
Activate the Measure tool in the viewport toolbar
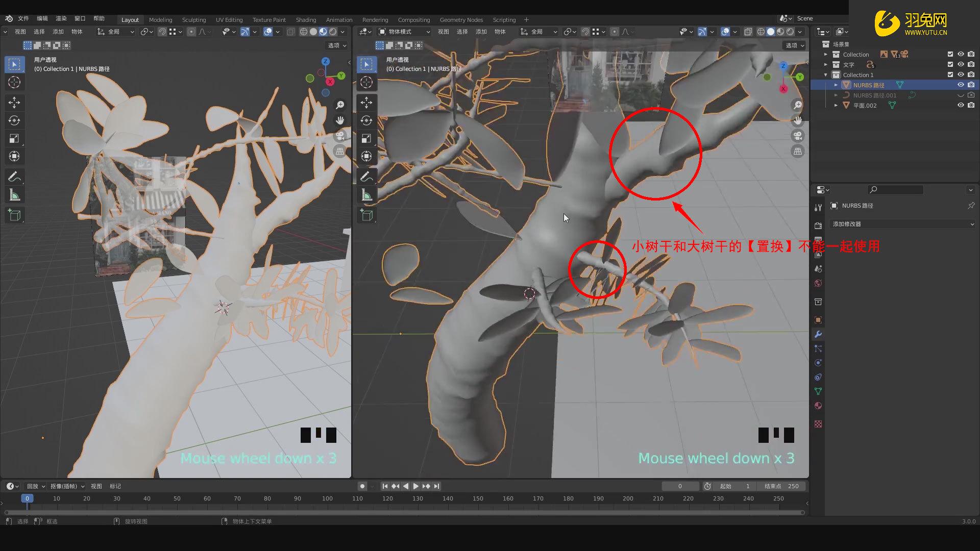(x=14, y=194)
